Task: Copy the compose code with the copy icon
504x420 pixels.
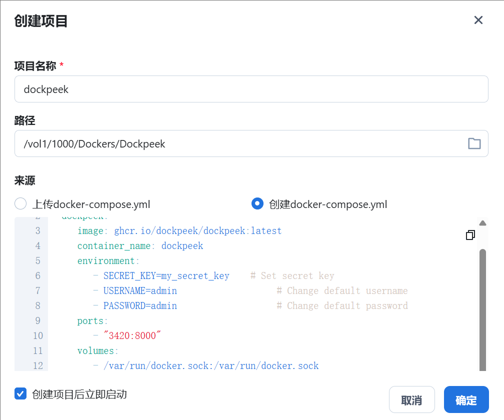Action: [x=470, y=235]
